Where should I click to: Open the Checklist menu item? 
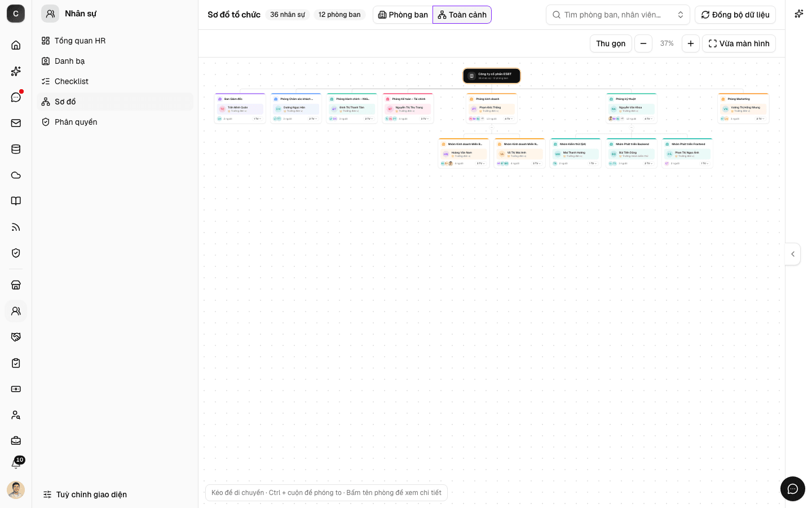point(115,81)
